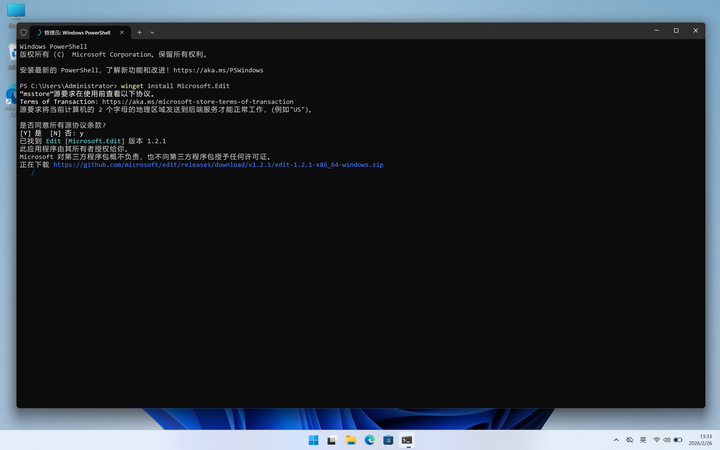Show hidden system tray icons
This screenshot has height=450, width=720.
pos(616,440)
